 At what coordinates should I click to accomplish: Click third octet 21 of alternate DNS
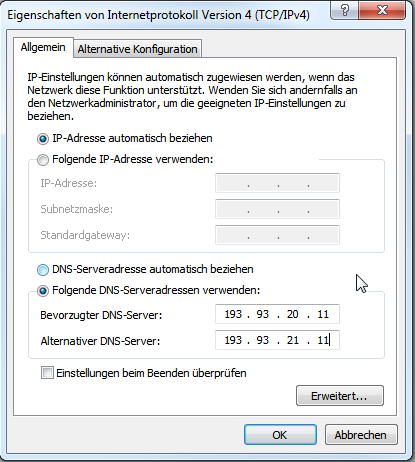(x=293, y=340)
